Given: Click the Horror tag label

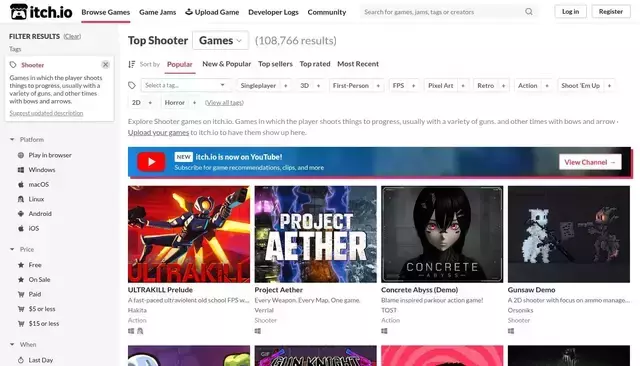Looking at the screenshot, I should point(175,102).
